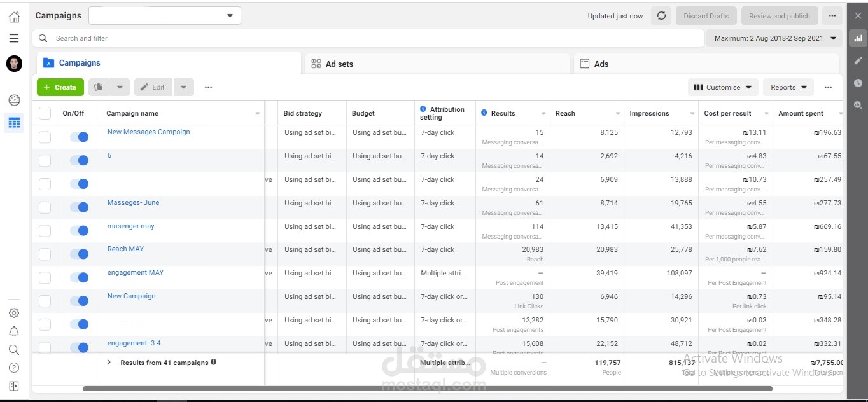
Task: Check the box for New Messages Campaign row
Action: 45,137
